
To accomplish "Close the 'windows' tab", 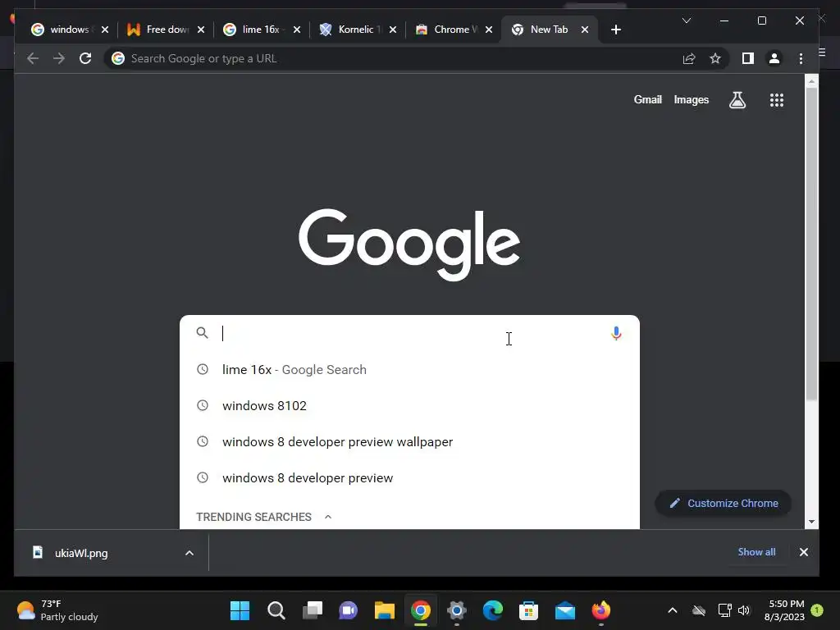I will click(105, 30).
